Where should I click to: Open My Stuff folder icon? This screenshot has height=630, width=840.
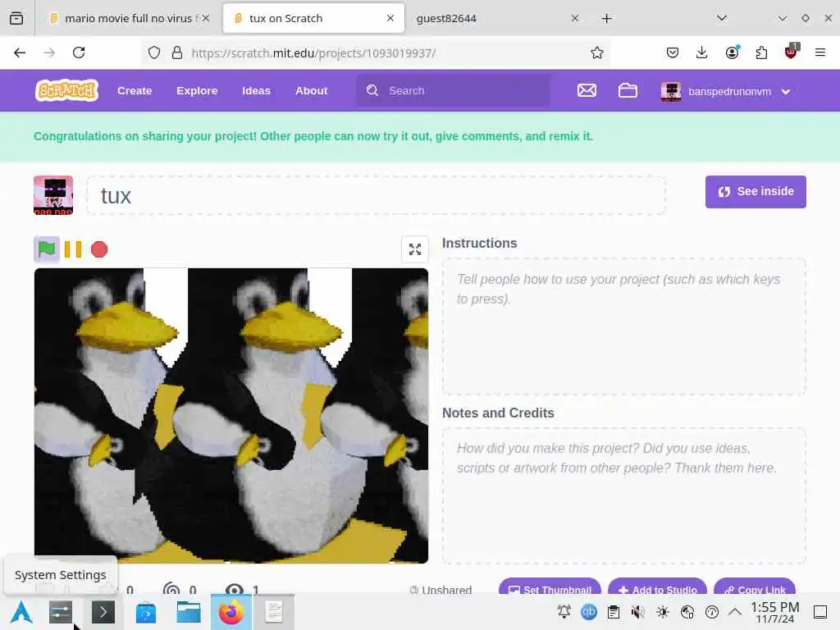tap(628, 90)
